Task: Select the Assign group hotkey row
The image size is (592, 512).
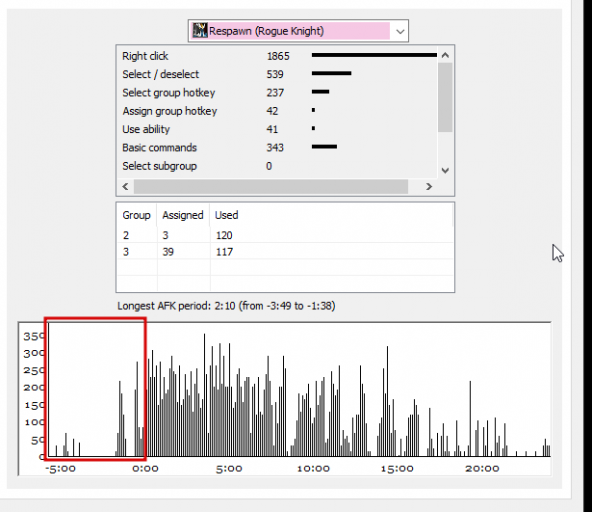Action: (278, 111)
